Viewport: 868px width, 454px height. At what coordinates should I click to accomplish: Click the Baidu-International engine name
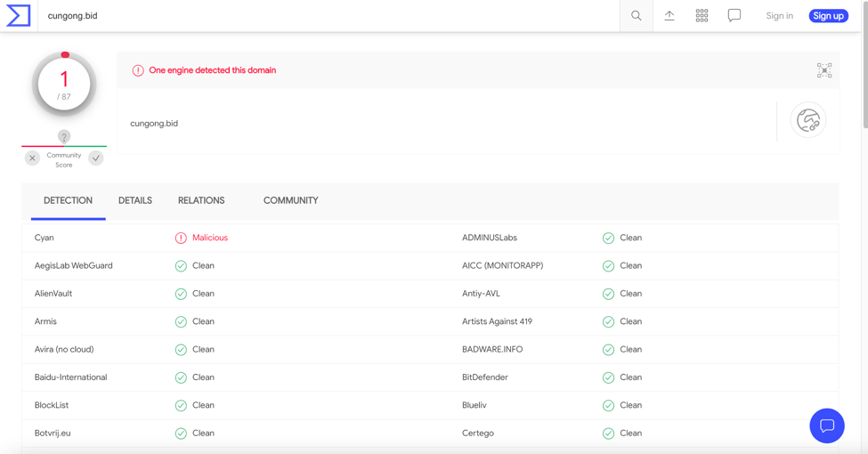(x=71, y=377)
